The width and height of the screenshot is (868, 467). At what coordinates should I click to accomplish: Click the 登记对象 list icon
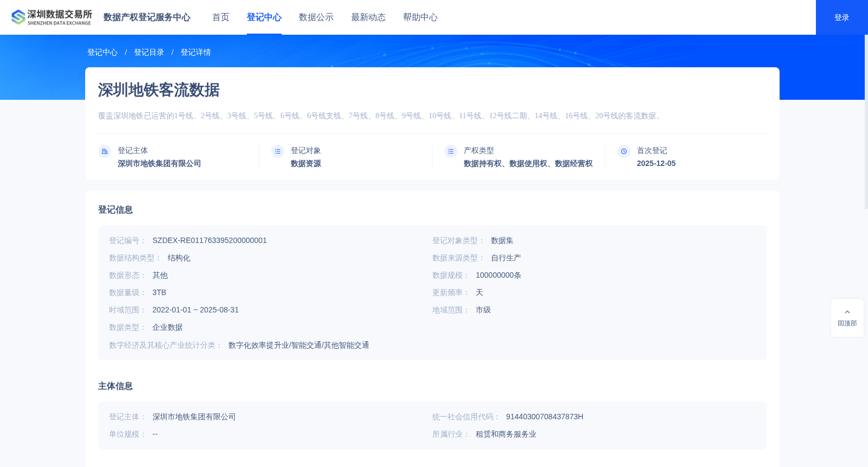click(278, 151)
